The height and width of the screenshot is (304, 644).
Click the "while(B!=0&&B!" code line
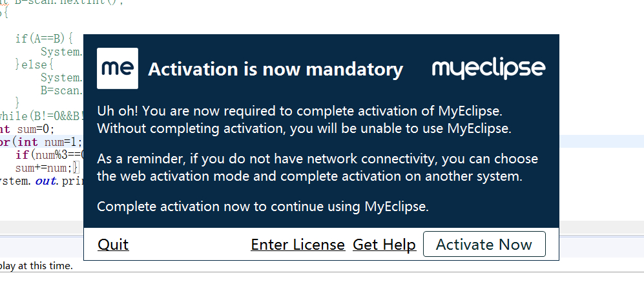point(39,116)
